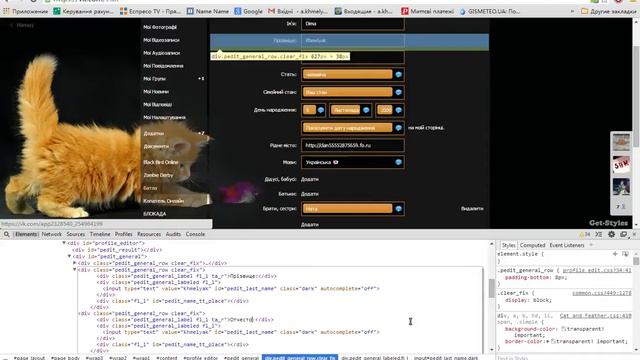Collapse the profile_editor div node
Image resolution: width=640 pixels, height=360 pixels.
(64, 243)
